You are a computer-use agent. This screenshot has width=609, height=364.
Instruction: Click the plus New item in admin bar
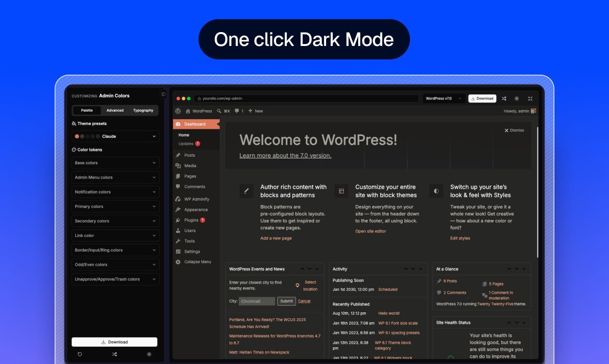256,111
